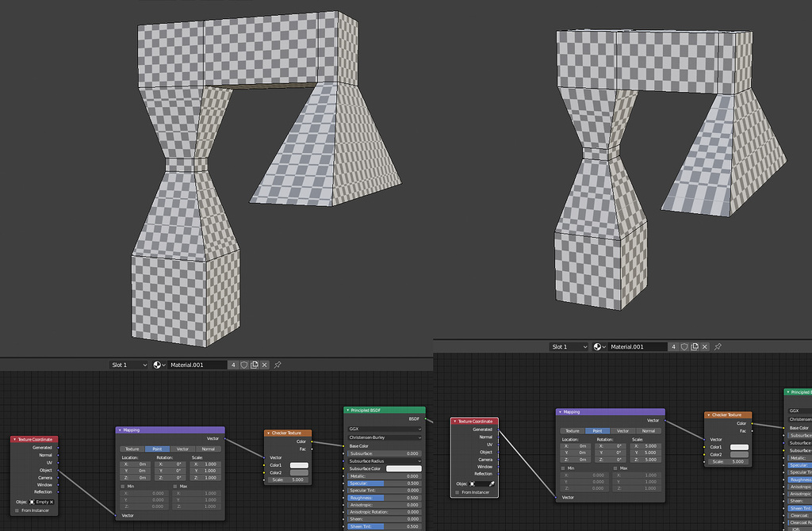
Task: Click Material.001 name field in left editor
Action: click(x=197, y=365)
